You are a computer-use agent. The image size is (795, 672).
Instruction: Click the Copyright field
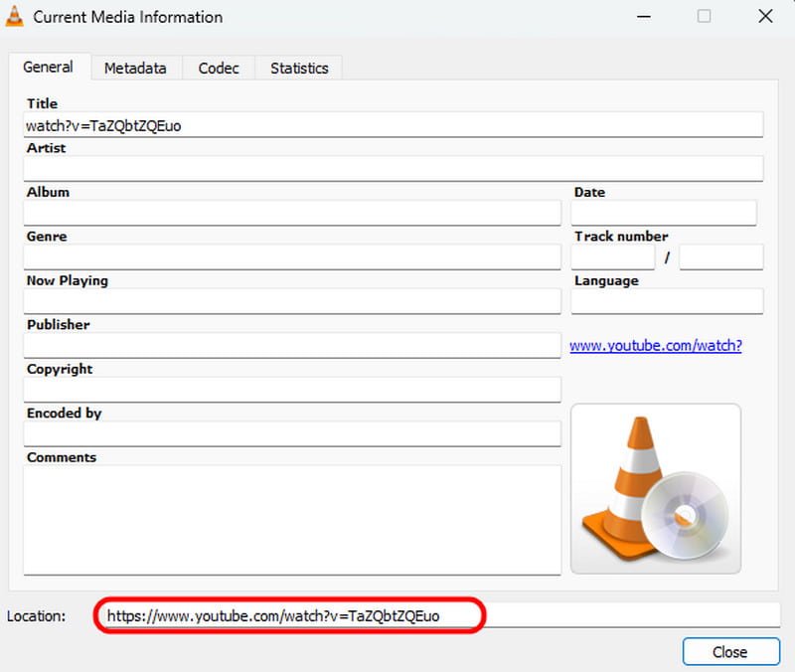[x=291, y=390]
